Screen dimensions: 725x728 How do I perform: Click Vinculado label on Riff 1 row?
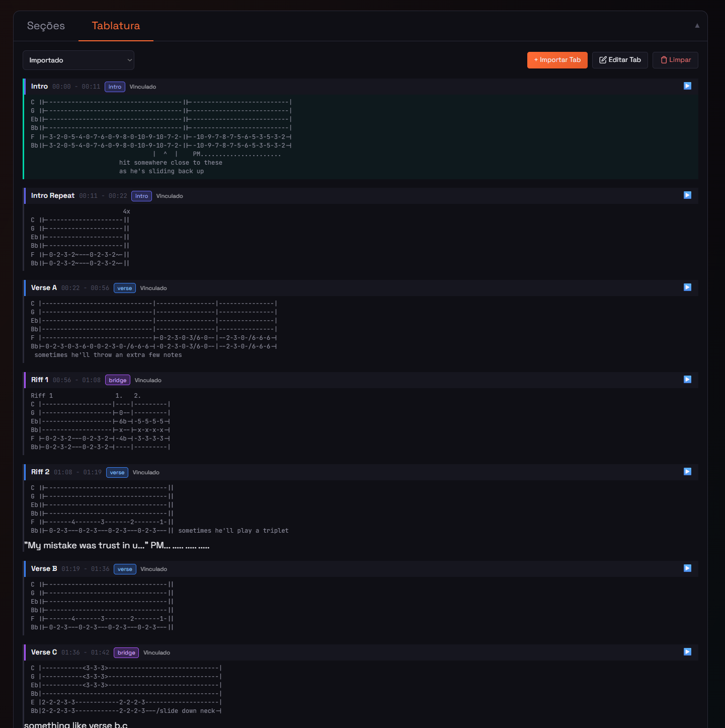tap(148, 380)
